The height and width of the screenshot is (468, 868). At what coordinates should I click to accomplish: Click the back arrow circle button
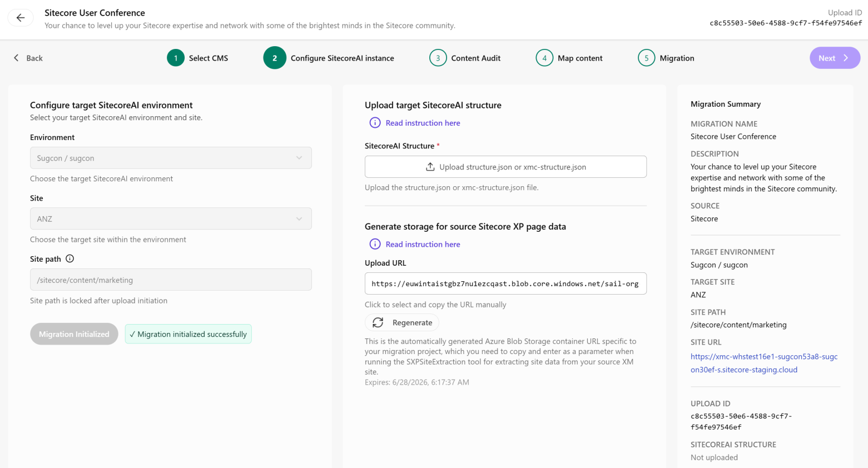pyautogui.click(x=21, y=18)
